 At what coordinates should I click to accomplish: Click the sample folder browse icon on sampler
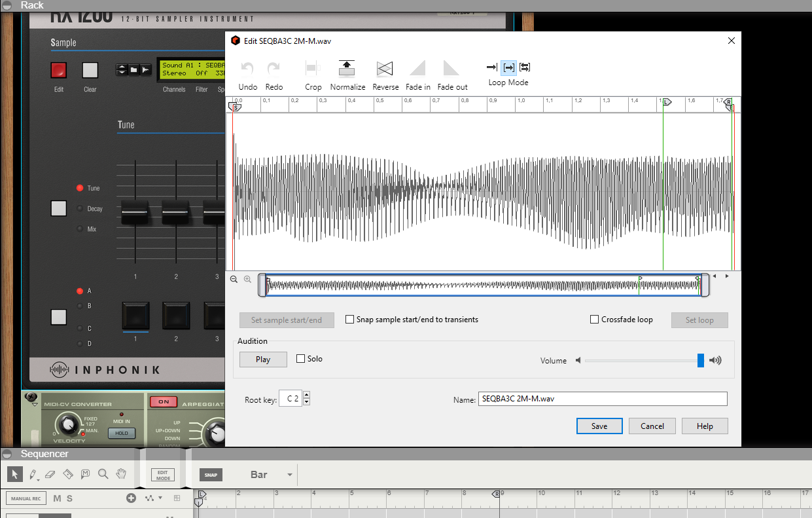pyautogui.click(x=133, y=69)
